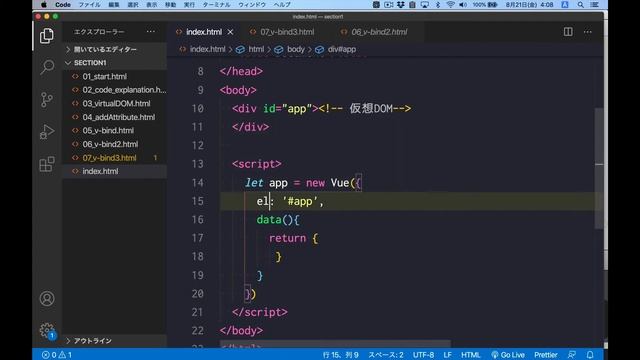Image resolution: width=640 pixels, height=360 pixels.
Task: Change language mode via HTML status item
Action: point(471,355)
